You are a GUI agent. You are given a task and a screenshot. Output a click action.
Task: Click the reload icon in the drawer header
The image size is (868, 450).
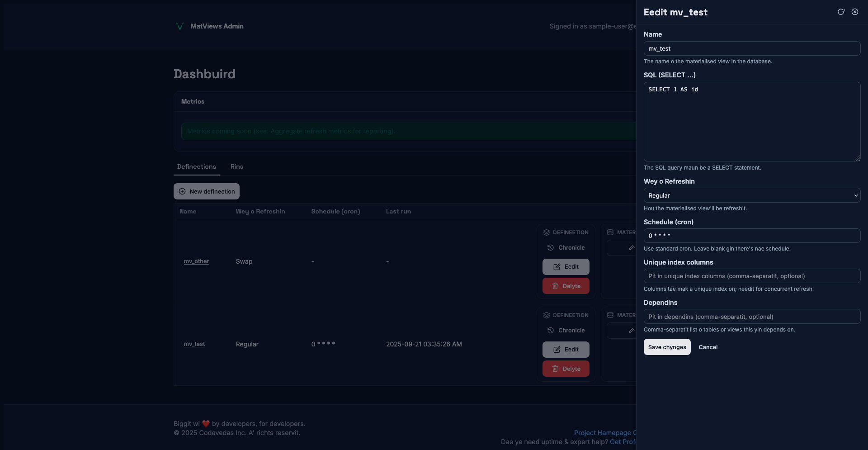(841, 12)
